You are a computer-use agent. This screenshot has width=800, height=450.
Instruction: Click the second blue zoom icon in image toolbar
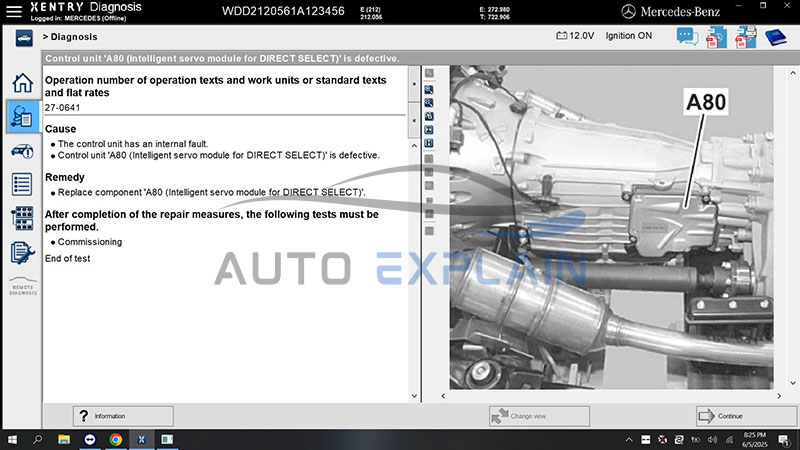coord(429,103)
